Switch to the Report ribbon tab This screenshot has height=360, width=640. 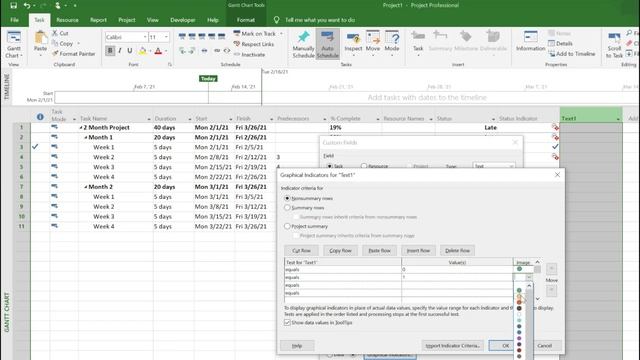98,20
